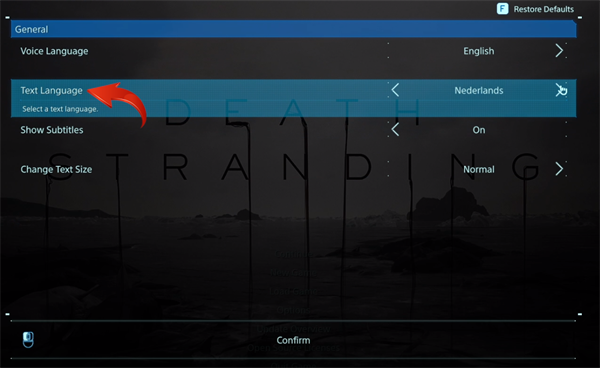Select the Voice Language setting row
The width and height of the screenshot is (600, 368).
[x=293, y=51]
